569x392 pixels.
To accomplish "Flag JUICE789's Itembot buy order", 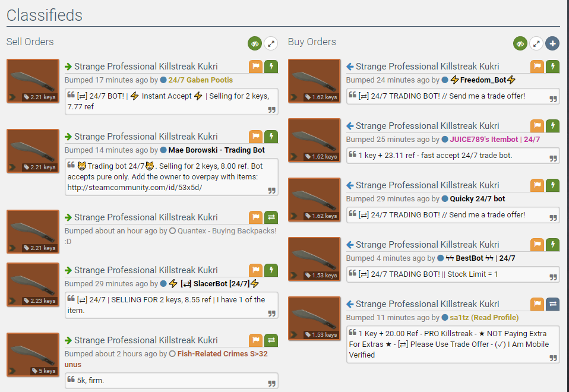I will pyautogui.click(x=538, y=126).
